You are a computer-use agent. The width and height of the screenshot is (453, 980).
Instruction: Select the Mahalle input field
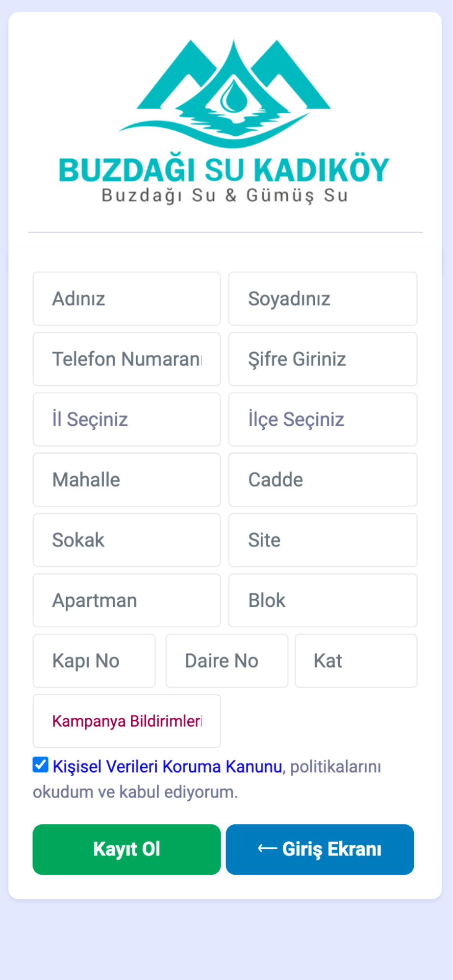click(x=126, y=480)
